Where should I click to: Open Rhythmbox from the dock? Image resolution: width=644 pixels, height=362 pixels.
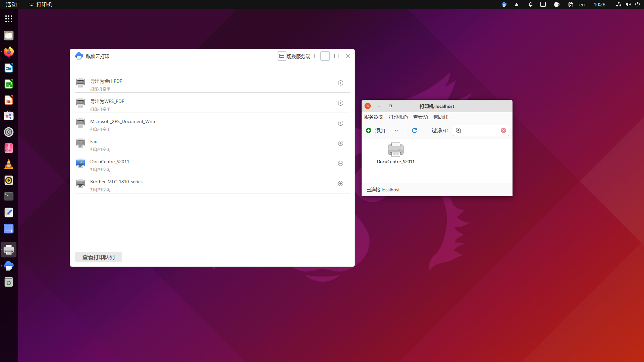click(9, 180)
